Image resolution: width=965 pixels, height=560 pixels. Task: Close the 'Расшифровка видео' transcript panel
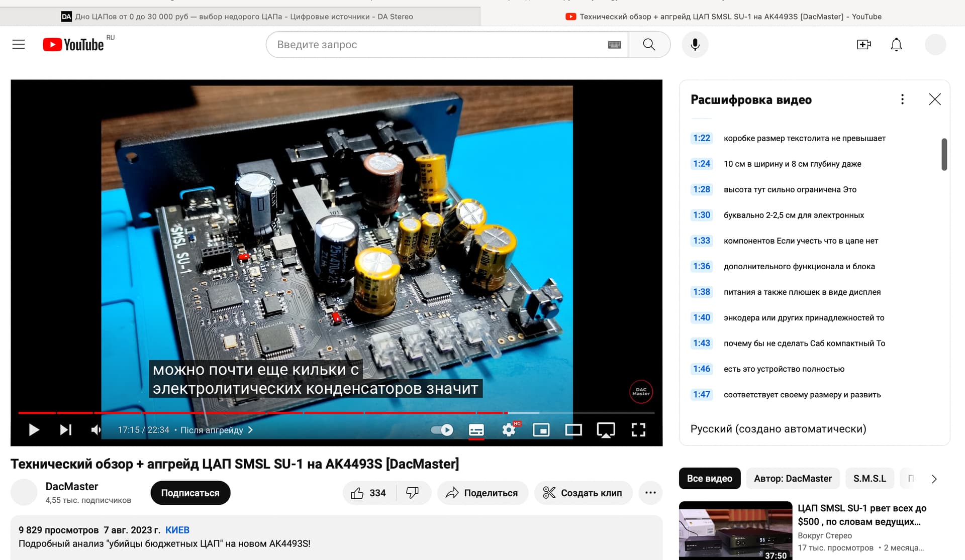point(935,99)
